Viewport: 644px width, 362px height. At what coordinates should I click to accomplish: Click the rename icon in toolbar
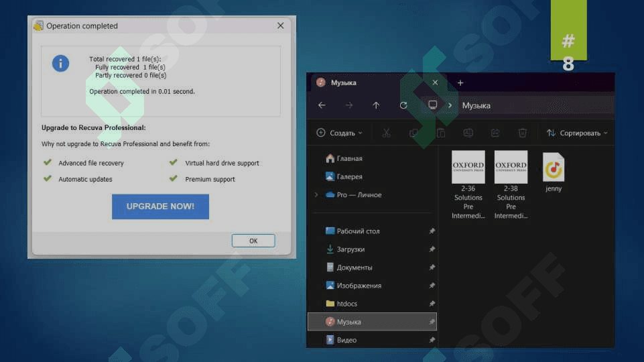pyautogui.click(x=468, y=133)
